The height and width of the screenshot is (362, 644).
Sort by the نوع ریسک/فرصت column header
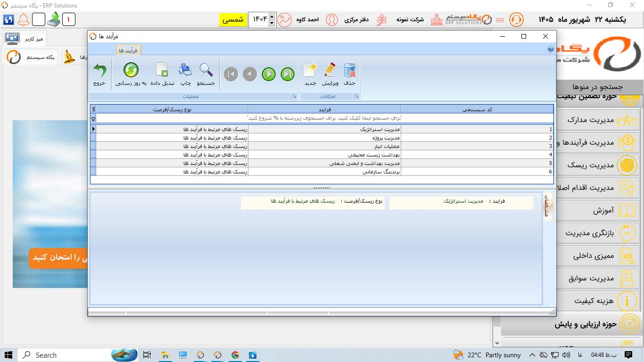point(172,109)
